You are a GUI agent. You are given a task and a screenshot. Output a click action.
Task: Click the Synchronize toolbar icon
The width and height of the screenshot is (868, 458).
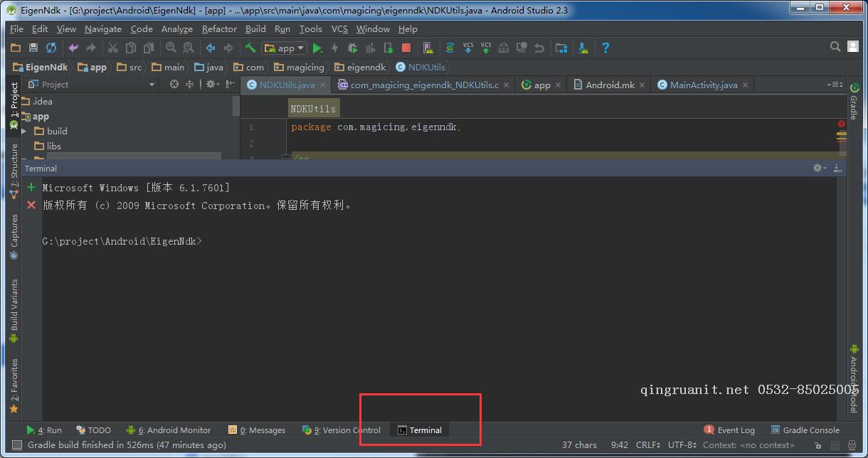point(51,48)
